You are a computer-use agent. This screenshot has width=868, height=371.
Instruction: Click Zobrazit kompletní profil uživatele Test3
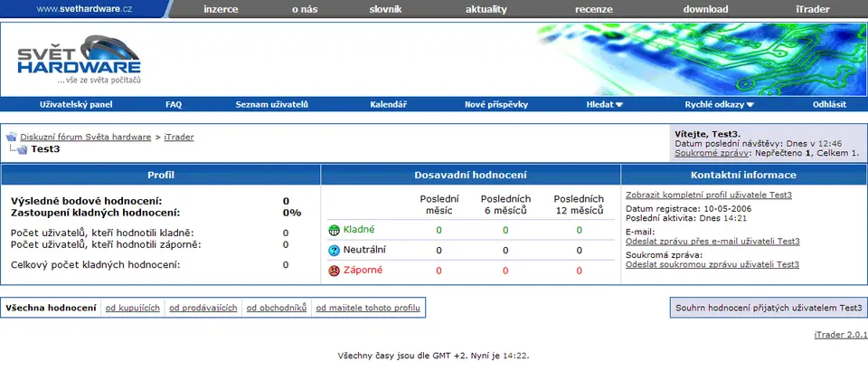pos(709,195)
